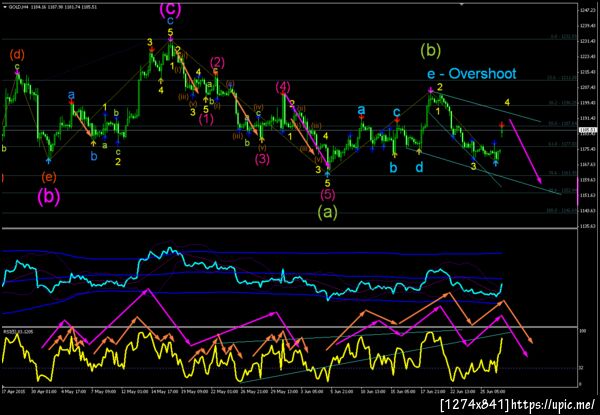
Task: Select the orange (e) wave label
Action: coord(49,177)
